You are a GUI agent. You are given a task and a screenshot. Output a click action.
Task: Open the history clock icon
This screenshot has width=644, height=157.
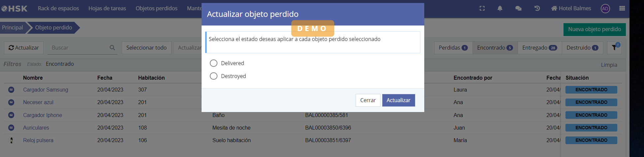(x=537, y=9)
